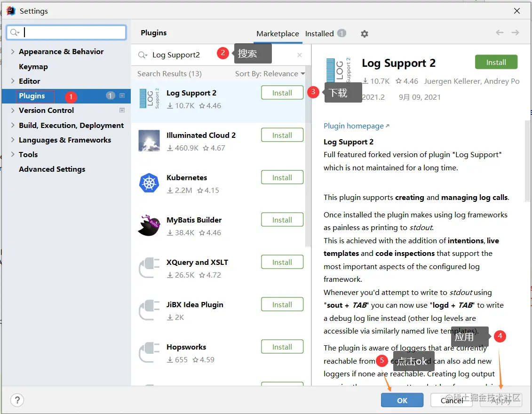Select Advanced Settings in the tree
Screen dimensions: 532x414
(52, 169)
